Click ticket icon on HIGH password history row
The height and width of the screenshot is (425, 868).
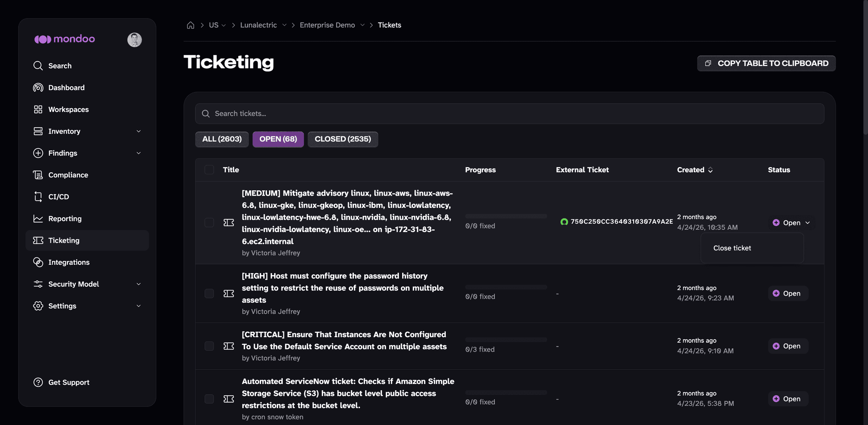click(x=229, y=294)
